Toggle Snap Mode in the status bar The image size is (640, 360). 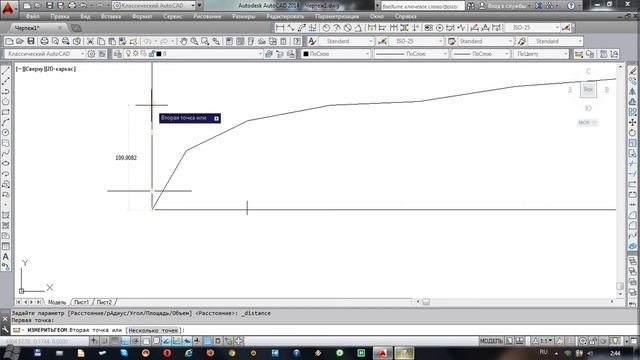104,341
